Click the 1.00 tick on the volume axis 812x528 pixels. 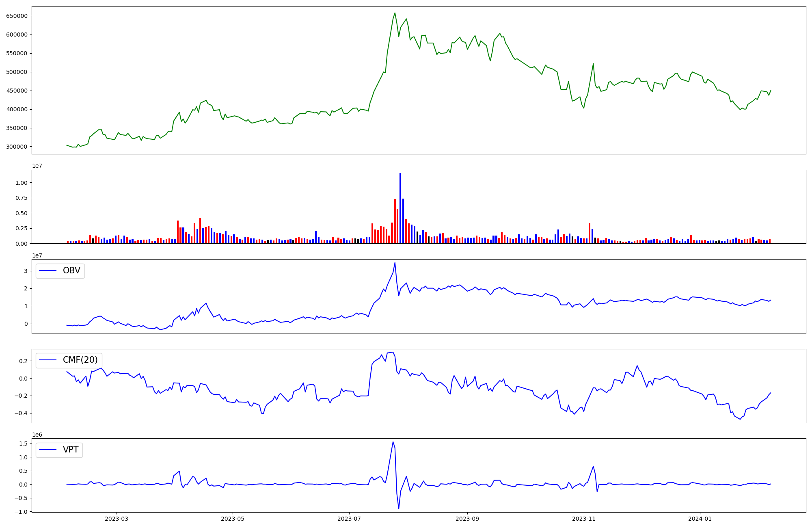point(21,183)
